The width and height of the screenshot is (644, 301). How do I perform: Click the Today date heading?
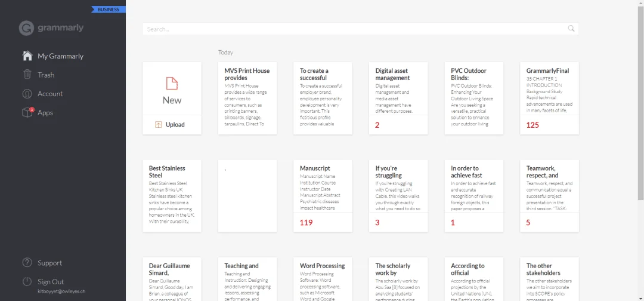click(x=225, y=52)
